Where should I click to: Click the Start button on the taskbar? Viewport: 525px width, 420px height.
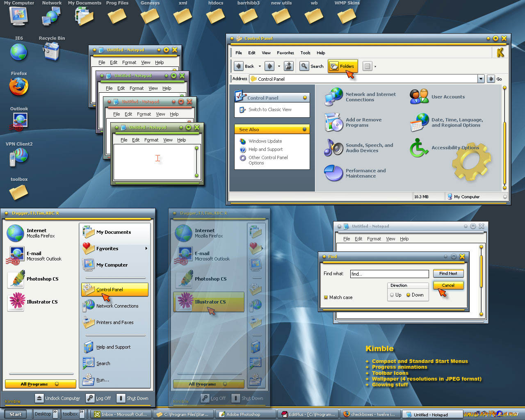15,414
